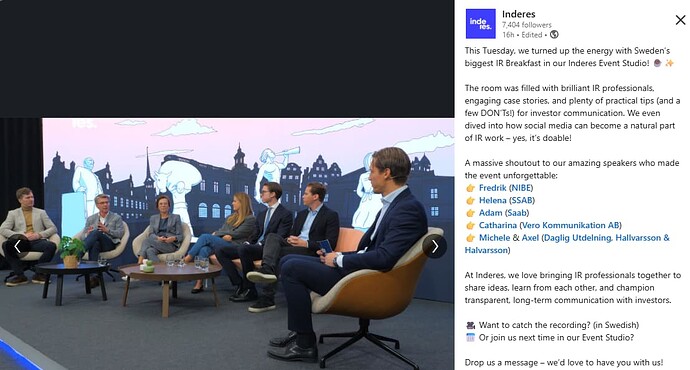The height and width of the screenshot is (370, 690).
Task: Open Axel's profile link
Action: click(530, 238)
